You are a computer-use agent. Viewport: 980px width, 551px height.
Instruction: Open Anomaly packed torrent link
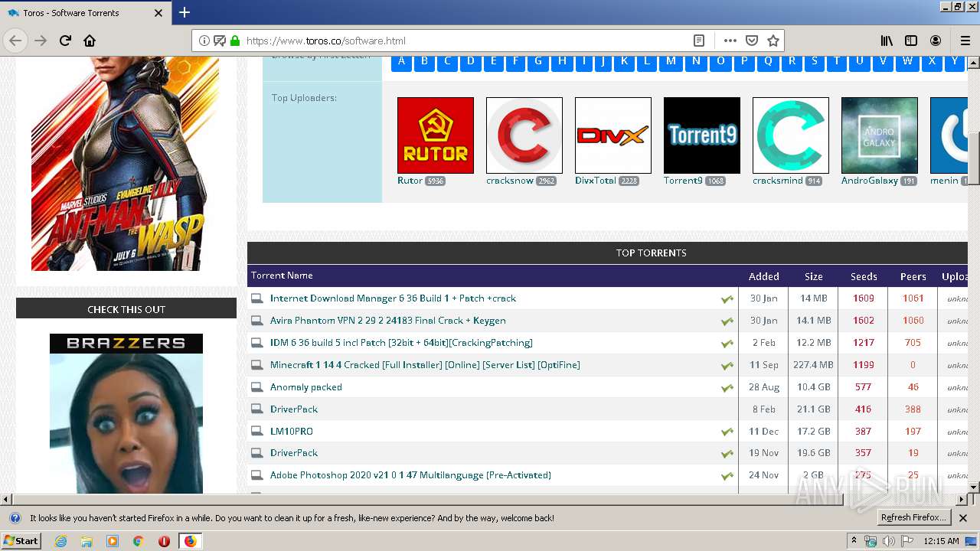point(306,387)
